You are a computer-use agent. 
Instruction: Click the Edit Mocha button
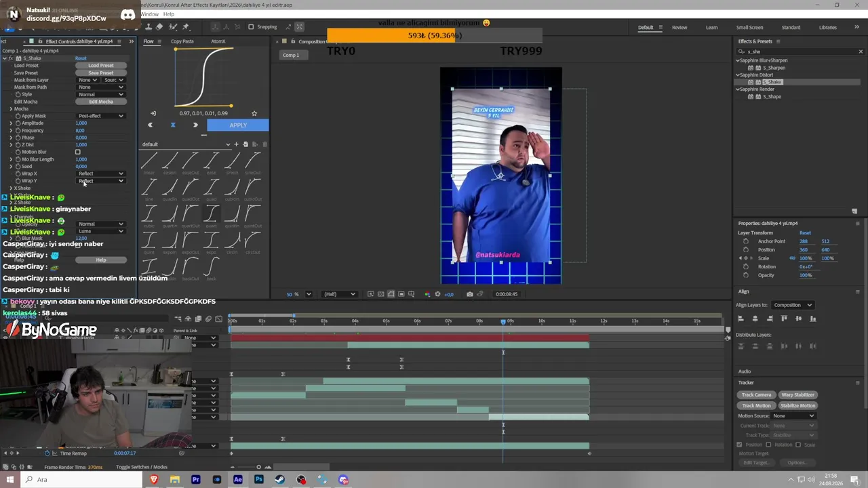[101, 102]
